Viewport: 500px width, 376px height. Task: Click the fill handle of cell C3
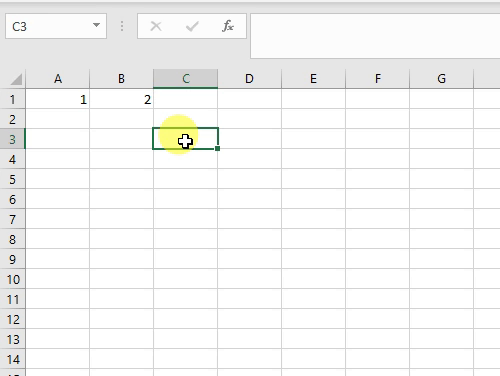[x=217, y=149]
